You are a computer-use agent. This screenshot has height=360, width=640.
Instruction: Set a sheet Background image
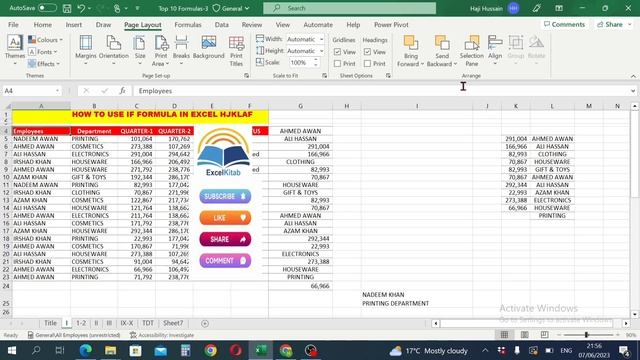coord(209,48)
